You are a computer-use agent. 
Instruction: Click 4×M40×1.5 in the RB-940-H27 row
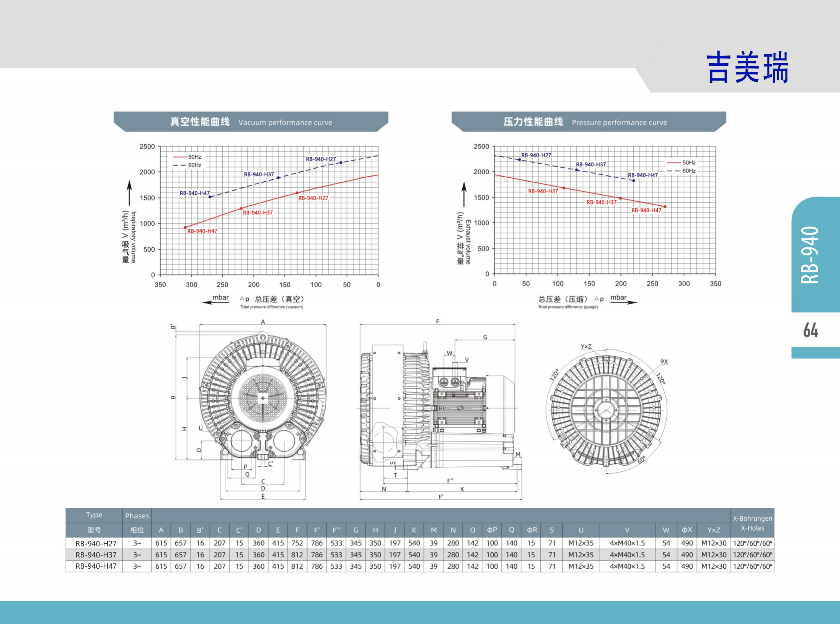(x=627, y=543)
